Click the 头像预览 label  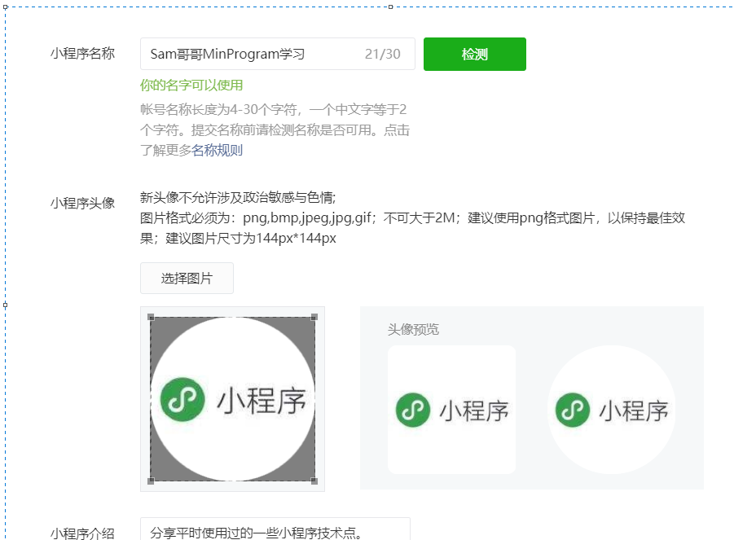click(x=413, y=329)
